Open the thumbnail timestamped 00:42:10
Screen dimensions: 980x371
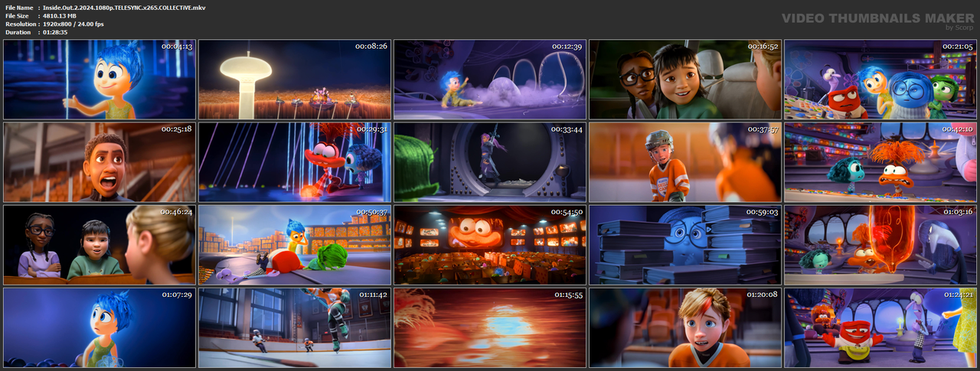coord(880,162)
